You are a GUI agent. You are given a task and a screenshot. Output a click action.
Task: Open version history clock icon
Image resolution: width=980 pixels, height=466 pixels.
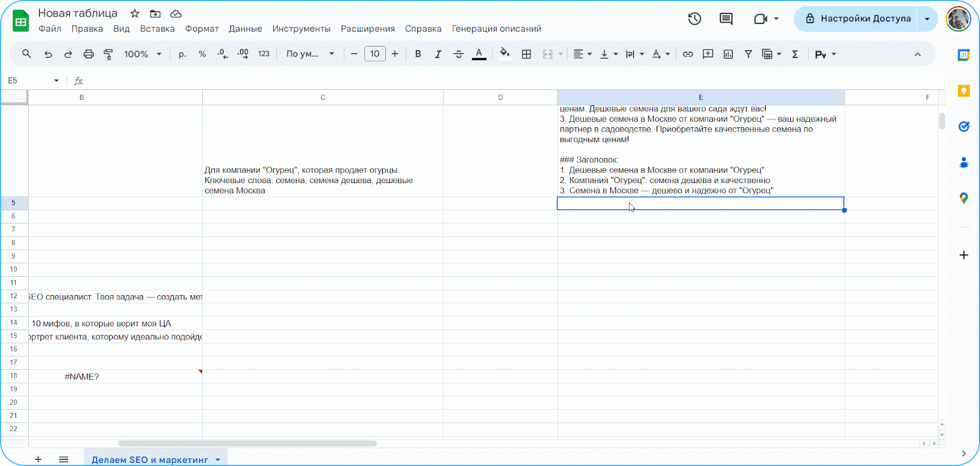click(694, 18)
